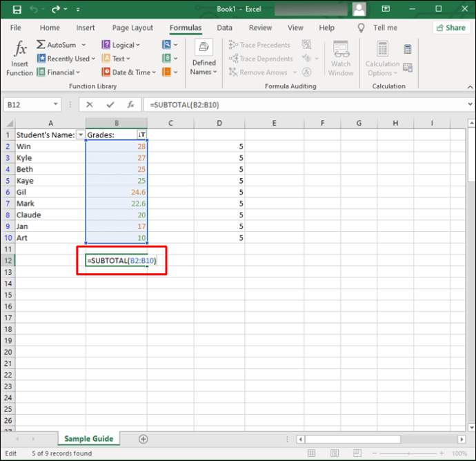The image size is (476, 461).
Task: Click the Insert Function fx ribbon button
Action: (20, 59)
